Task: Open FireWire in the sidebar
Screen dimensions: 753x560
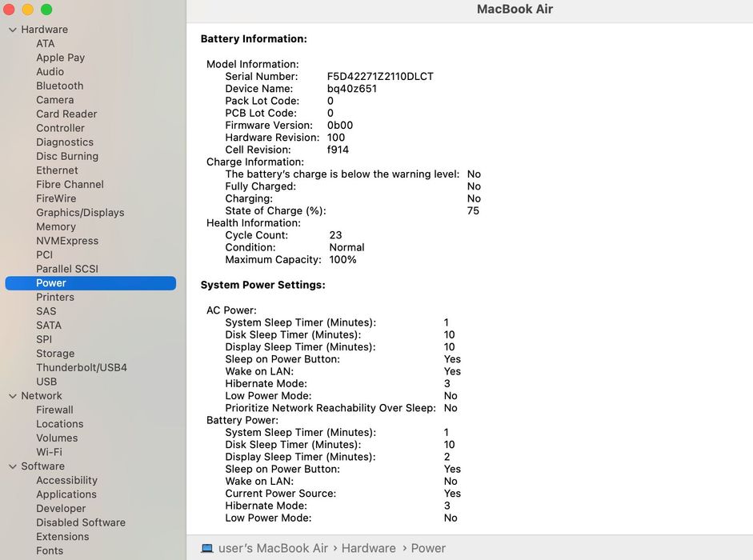Action: point(56,198)
